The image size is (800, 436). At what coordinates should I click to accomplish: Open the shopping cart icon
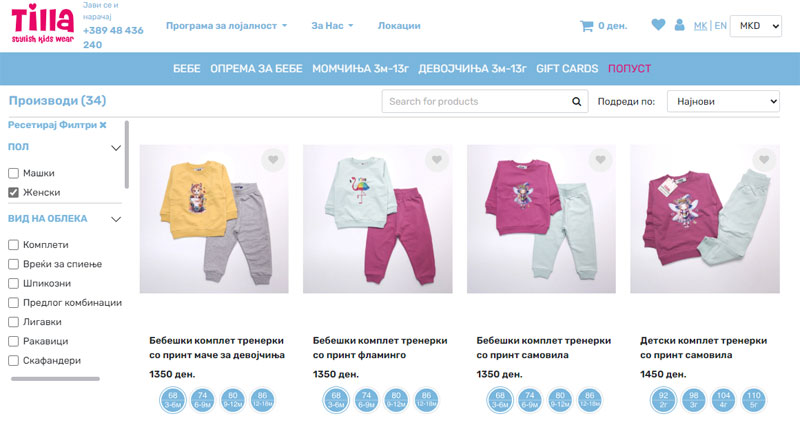pos(586,26)
